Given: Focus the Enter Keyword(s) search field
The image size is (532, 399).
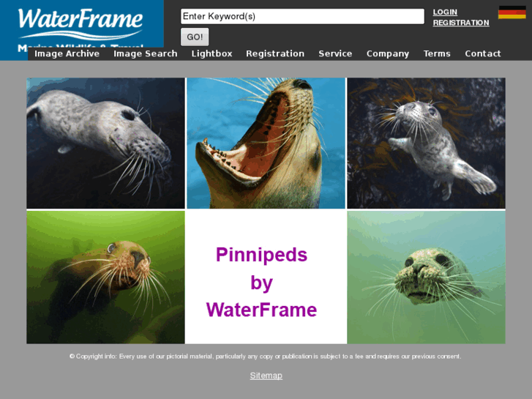Looking at the screenshot, I should (x=302, y=16).
